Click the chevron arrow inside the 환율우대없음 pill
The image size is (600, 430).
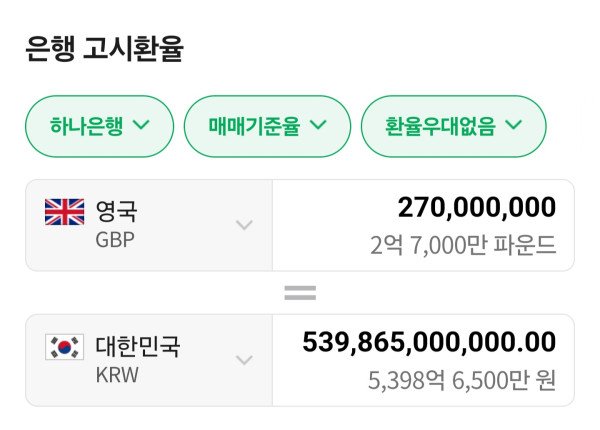pyautogui.click(x=514, y=126)
